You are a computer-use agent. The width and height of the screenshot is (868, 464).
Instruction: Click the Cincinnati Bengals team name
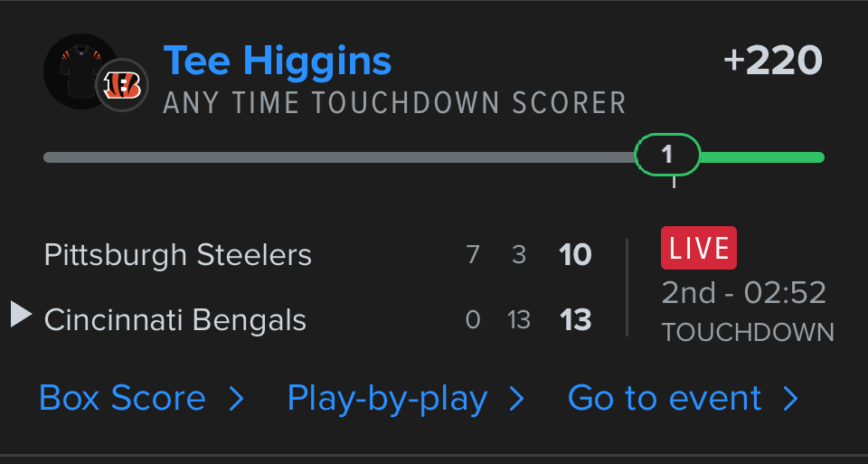[x=175, y=320]
